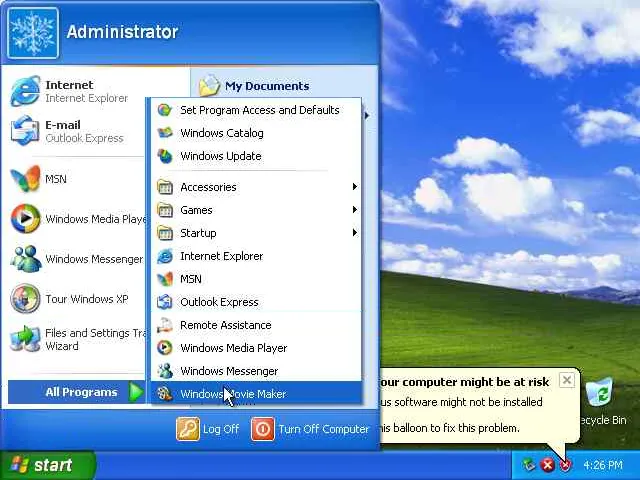Click Windows Messenger text in All Programs list
This screenshot has width=640, height=480.
pyautogui.click(x=229, y=371)
